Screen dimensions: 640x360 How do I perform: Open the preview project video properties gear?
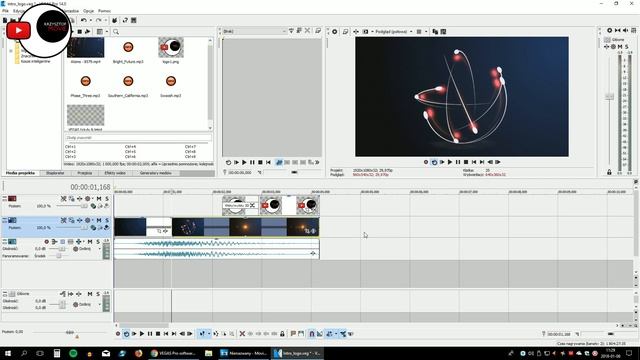pyautogui.click(x=334, y=31)
